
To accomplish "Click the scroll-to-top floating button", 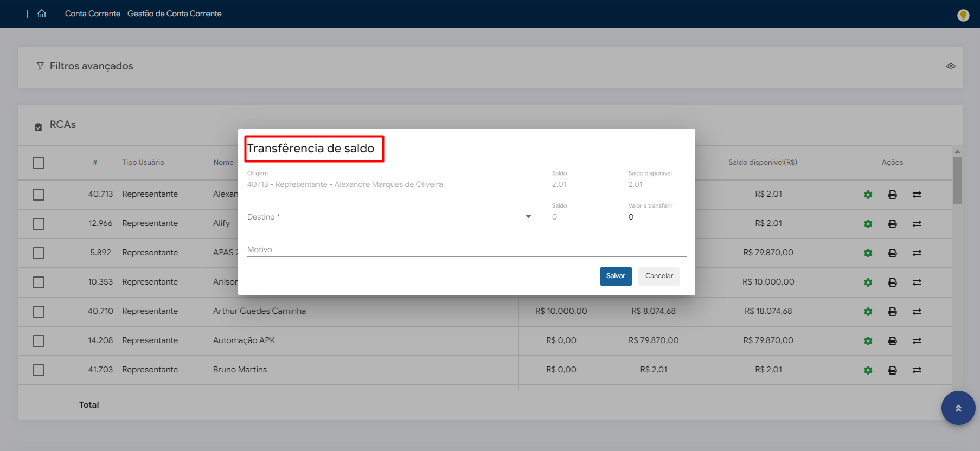I will pyautogui.click(x=958, y=408).
